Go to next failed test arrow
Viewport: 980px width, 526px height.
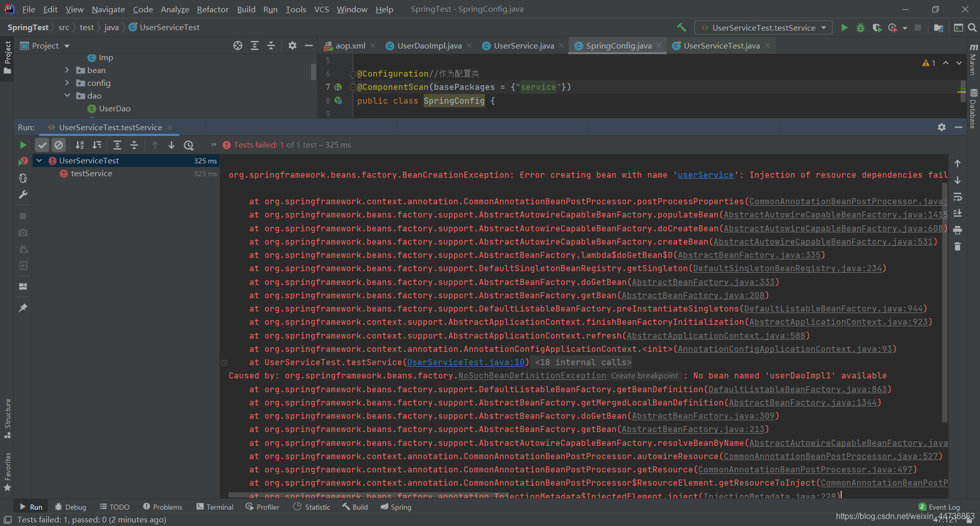point(171,145)
